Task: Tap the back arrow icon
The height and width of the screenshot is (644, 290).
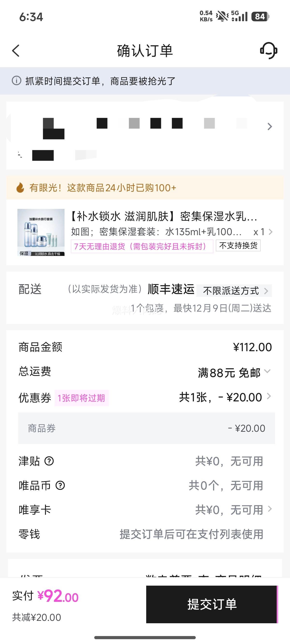Action: (16, 51)
